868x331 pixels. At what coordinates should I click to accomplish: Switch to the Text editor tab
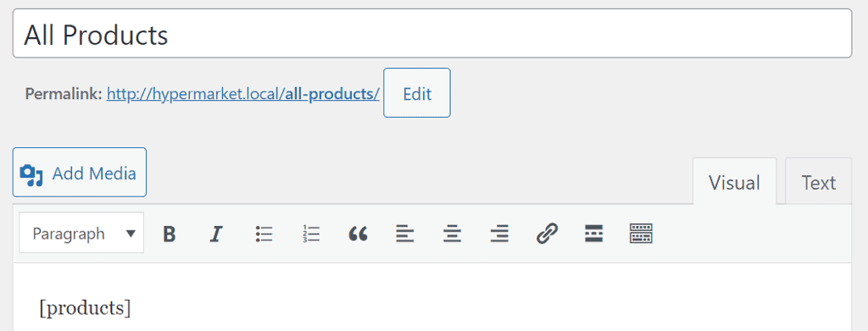click(818, 182)
